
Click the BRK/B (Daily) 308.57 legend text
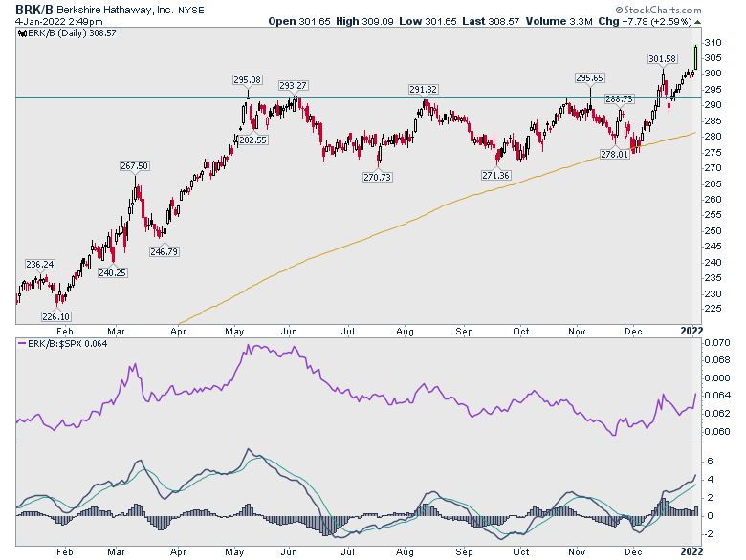tap(72, 33)
